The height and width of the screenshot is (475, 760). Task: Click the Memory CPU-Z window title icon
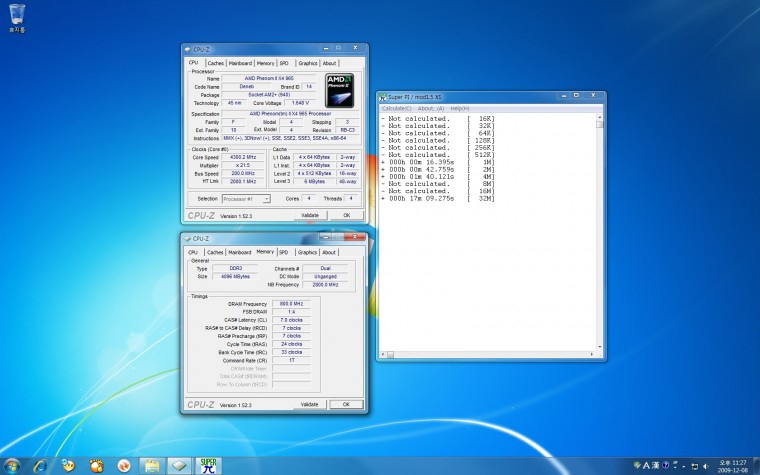tap(187, 238)
